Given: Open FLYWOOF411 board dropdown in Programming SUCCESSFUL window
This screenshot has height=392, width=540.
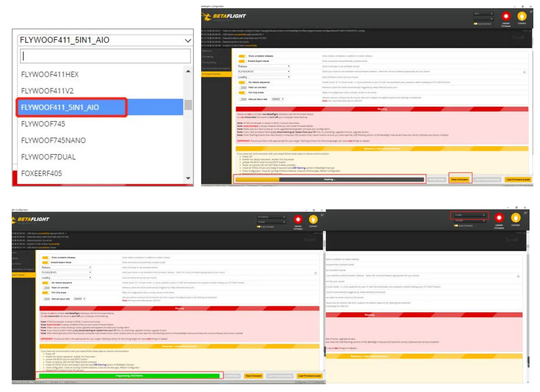Looking at the screenshot, I should click(x=66, y=272).
